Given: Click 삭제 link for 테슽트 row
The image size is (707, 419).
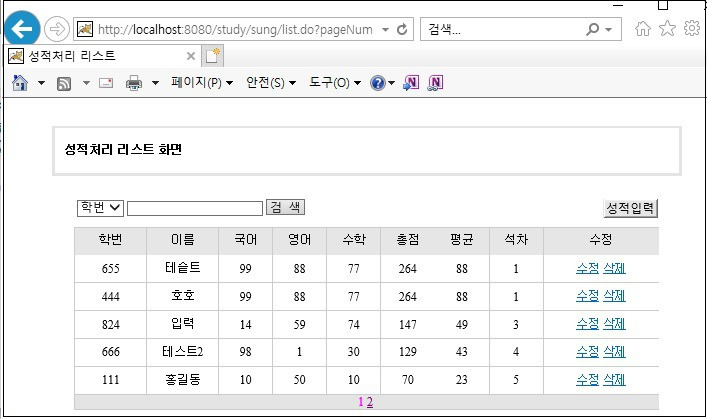Looking at the screenshot, I should 614,268.
